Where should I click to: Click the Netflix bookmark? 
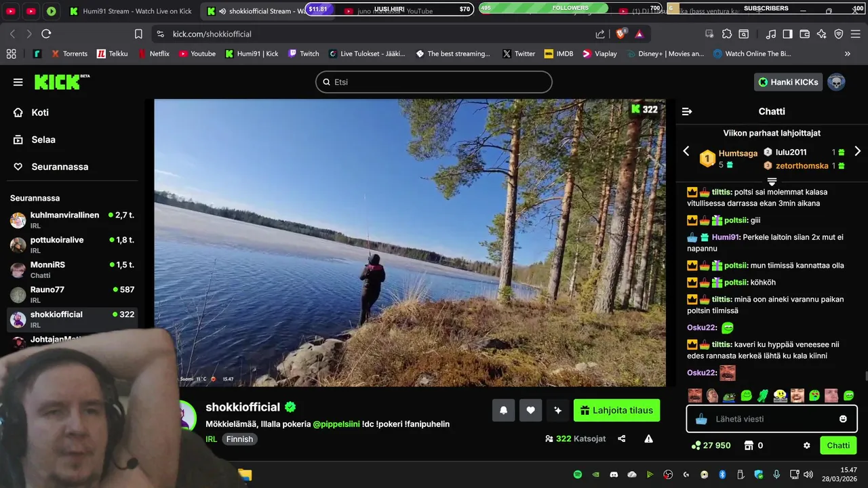pyautogui.click(x=154, y=54)
